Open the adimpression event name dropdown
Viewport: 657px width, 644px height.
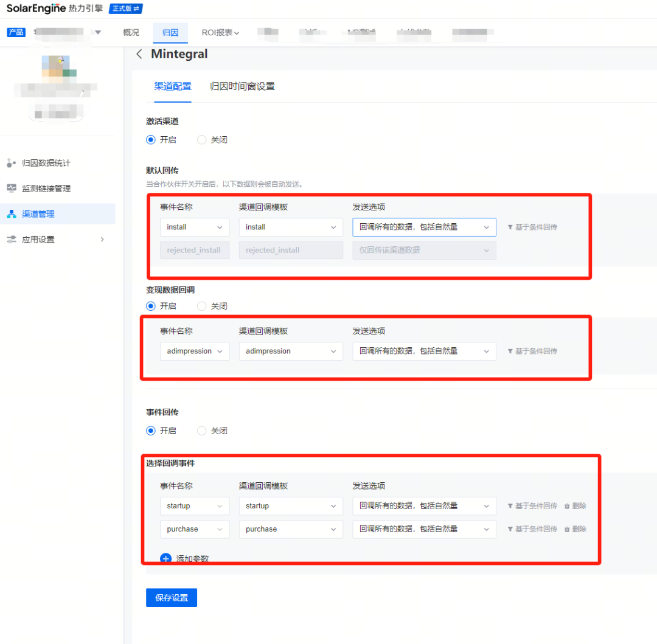point(195,351)
